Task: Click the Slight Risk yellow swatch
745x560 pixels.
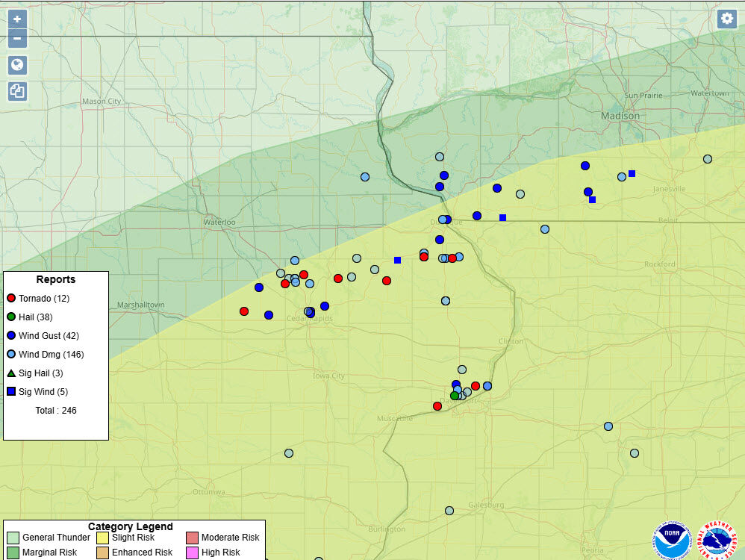Action: 103,538
